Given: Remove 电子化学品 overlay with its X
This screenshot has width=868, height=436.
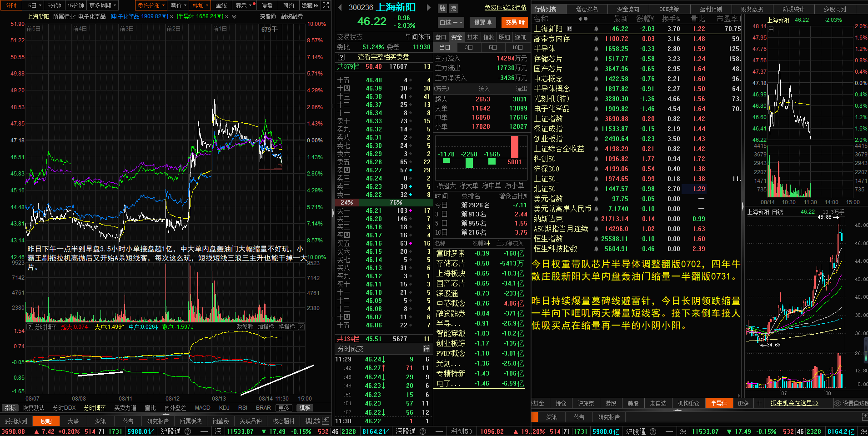Looking at the screenshot, I should 171,16.
